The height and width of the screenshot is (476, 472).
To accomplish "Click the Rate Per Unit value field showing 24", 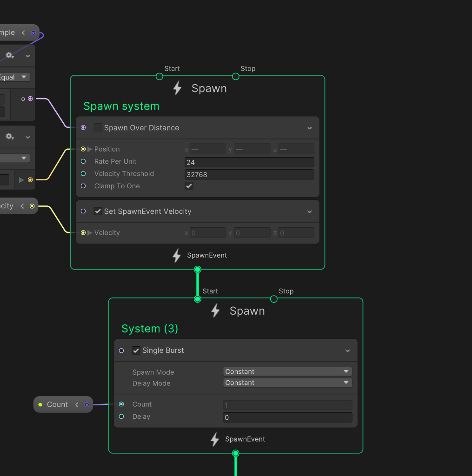I will [x=249, y=161].
